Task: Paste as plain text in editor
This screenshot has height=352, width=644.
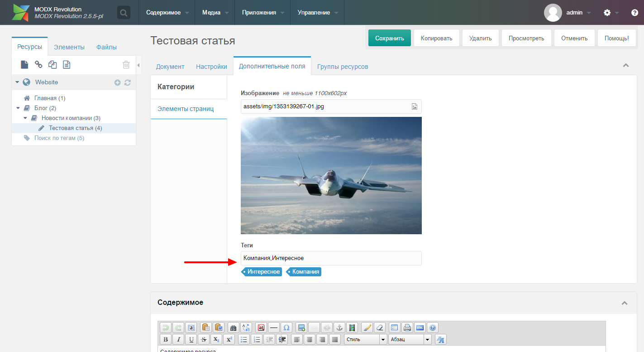Action: 206,328
